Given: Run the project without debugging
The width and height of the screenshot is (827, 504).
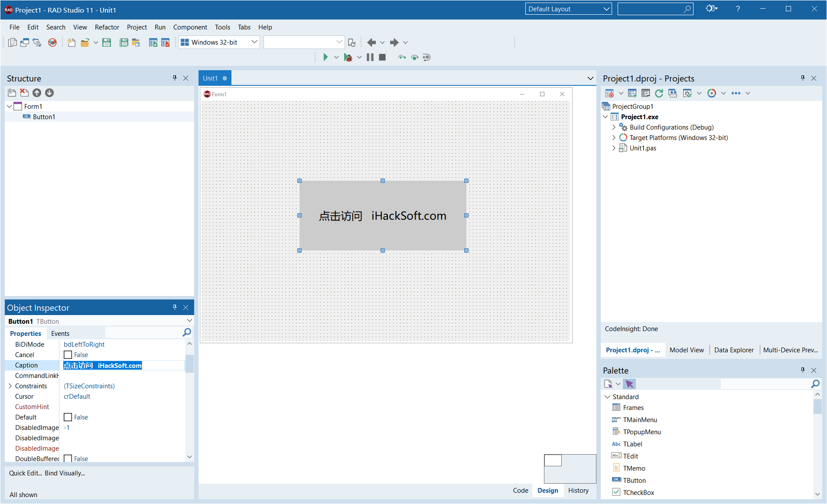Looking at the screenshot, I should click(326, 57).
